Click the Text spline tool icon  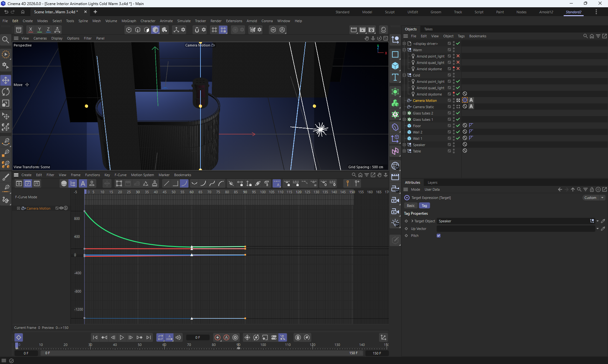pyautogui.click(x=395, y=77)
